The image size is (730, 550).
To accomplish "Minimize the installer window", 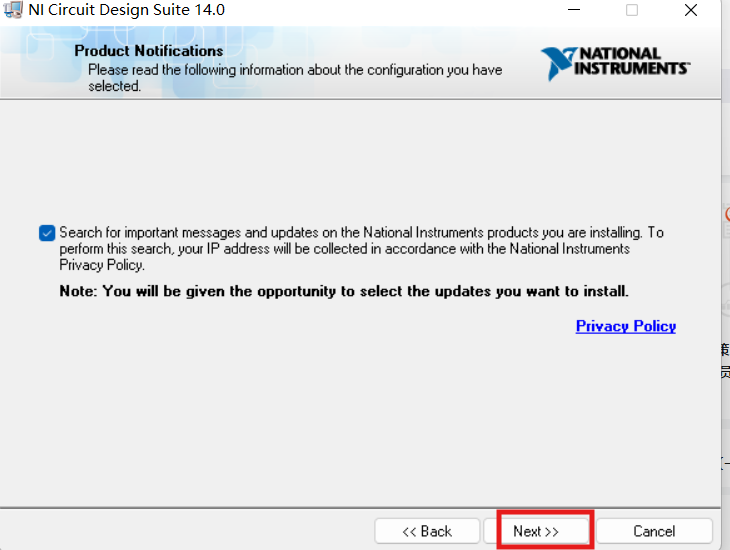I will [x=574, y=10].
